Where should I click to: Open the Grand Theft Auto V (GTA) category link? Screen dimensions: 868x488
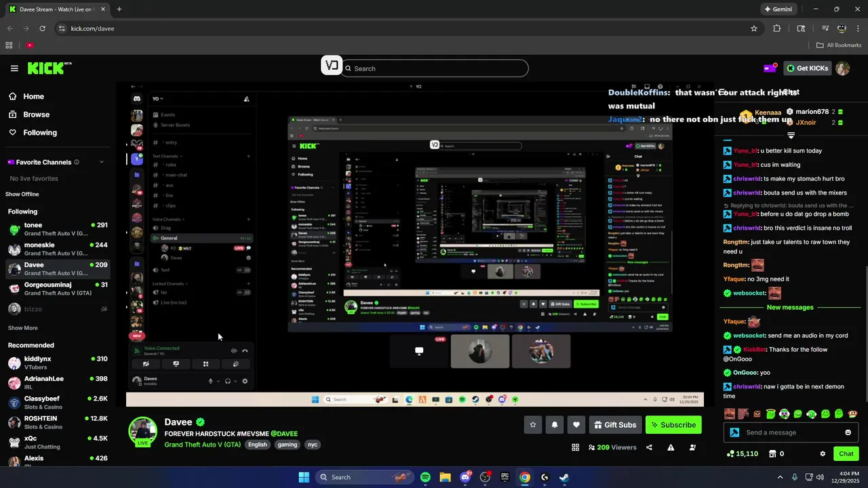202,445
